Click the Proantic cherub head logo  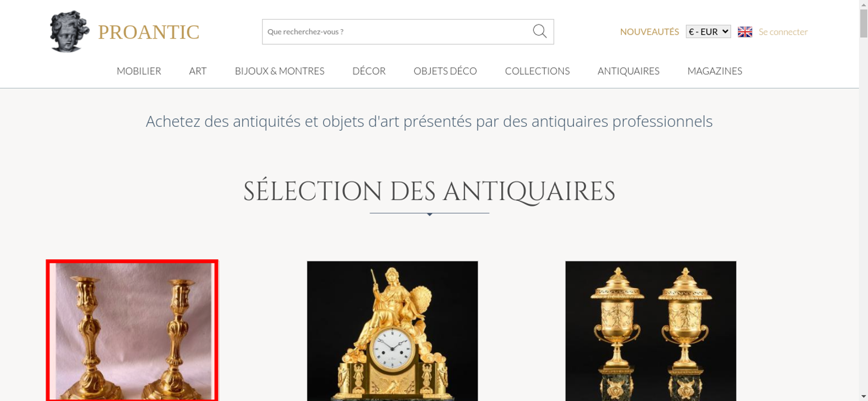click(69, 32)
